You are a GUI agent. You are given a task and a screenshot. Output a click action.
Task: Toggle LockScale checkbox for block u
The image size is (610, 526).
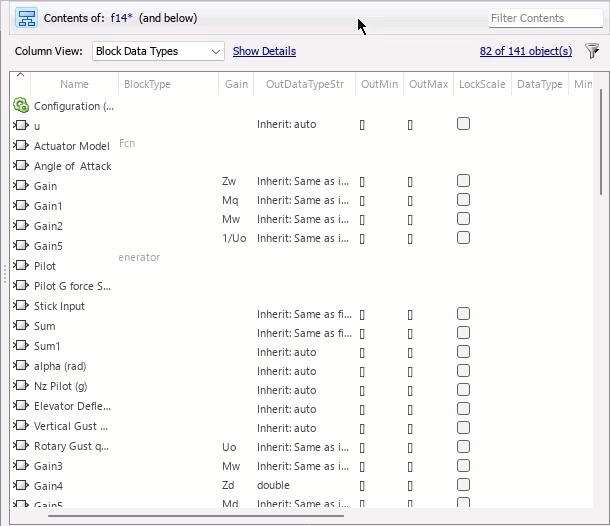(x=463, y=124)
